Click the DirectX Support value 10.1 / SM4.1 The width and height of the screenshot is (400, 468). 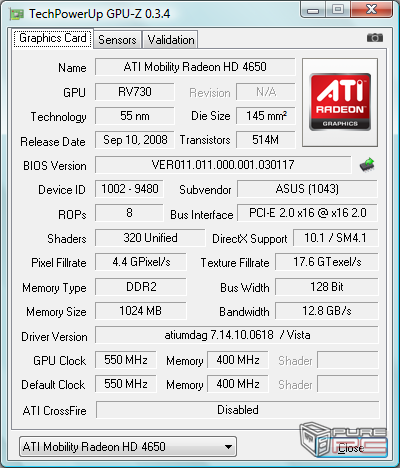pyautogui.click(x=335, y=238)
